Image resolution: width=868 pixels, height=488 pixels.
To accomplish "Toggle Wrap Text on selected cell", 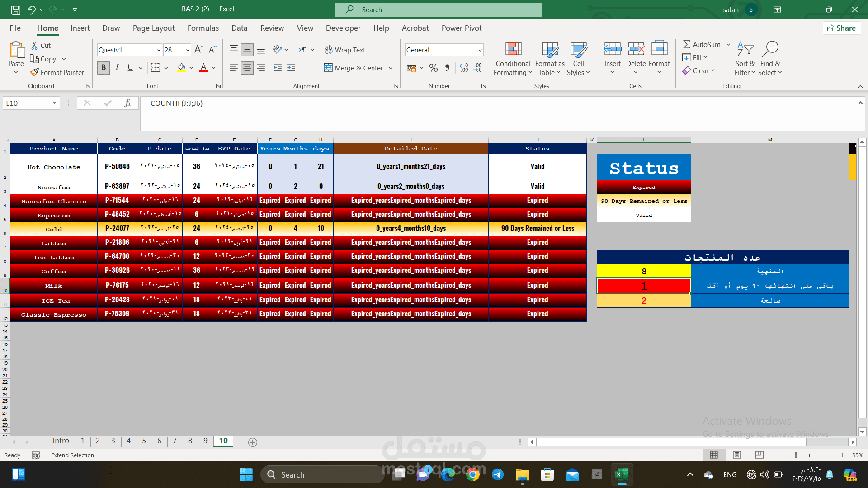I will point(345,50).
